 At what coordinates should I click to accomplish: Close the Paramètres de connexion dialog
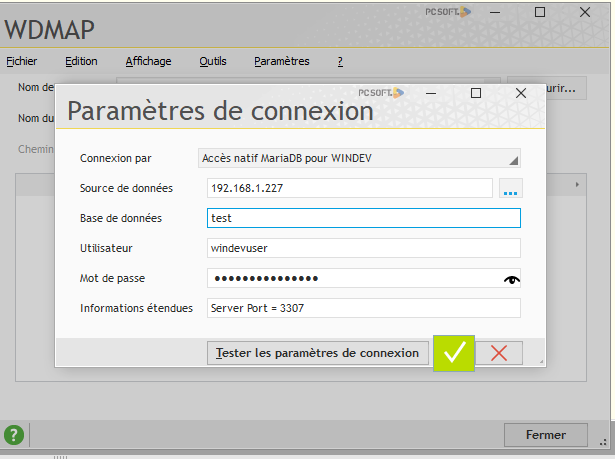pos(521,93)
